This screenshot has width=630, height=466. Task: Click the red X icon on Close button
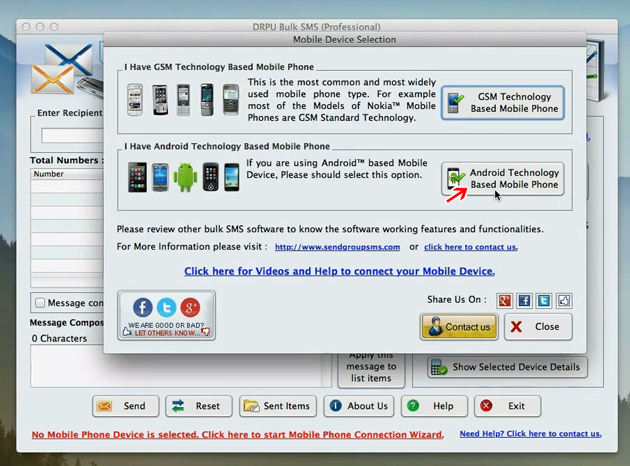[x=516, y=327]
